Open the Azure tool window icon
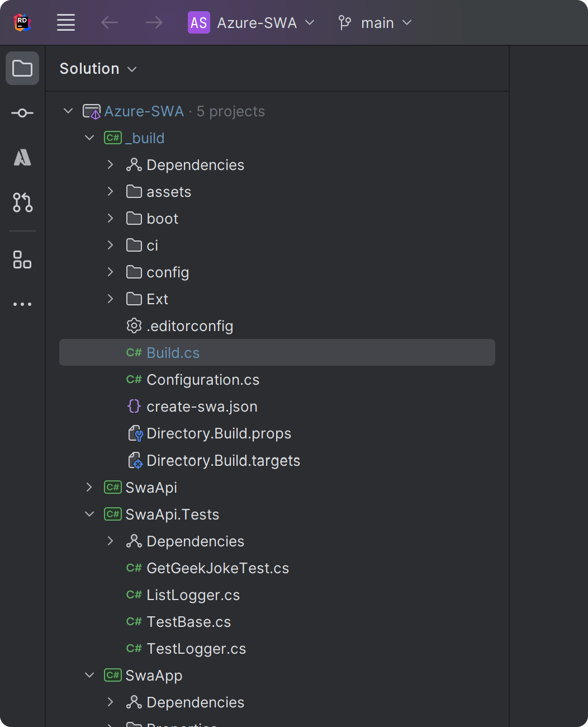This screenshot has width=588, height=727. point(22,157)
